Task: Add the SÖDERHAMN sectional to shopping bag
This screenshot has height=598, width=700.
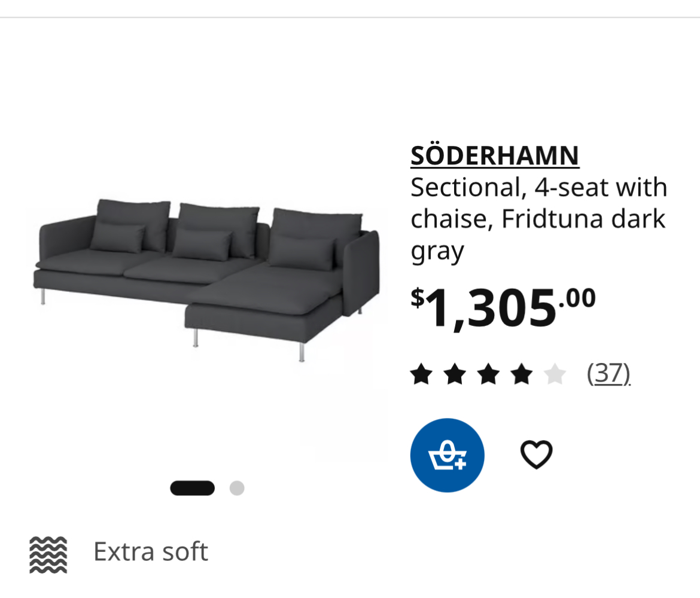Action: (x=447, y=455)
